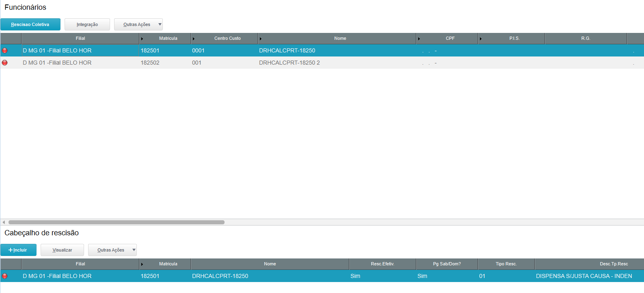Image resolution: width=644 pixels, height=293 pixels.
Task: Click the CPF column header
Action: [x=447, y=38]
